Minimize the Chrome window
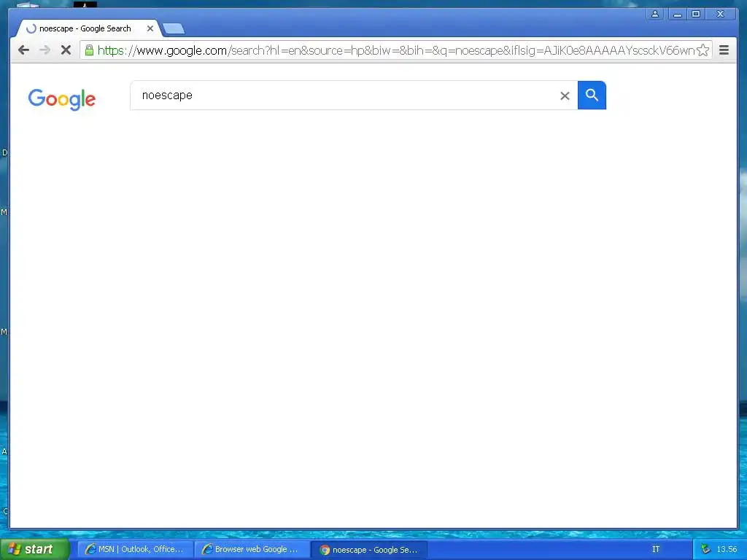This screenshot has height=560, width=747. (677, 15)
